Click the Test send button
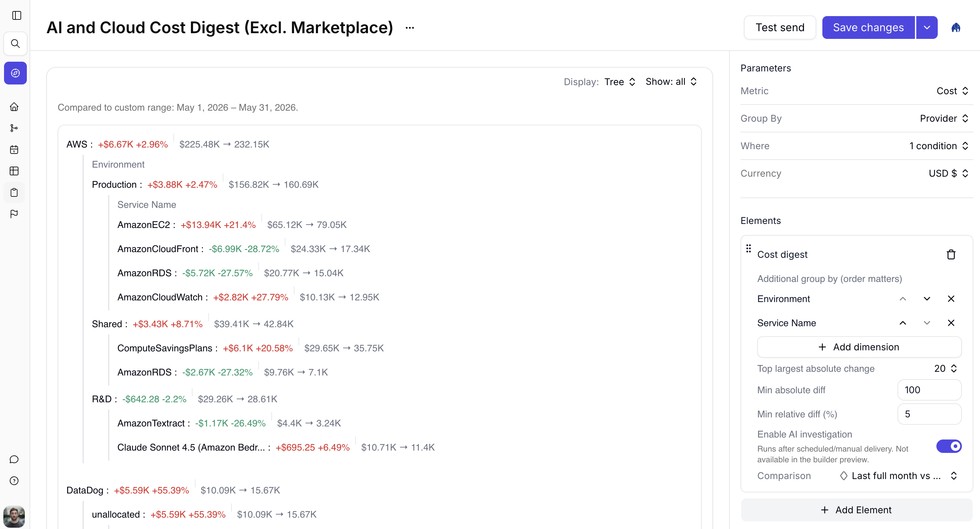 [780, 27]
